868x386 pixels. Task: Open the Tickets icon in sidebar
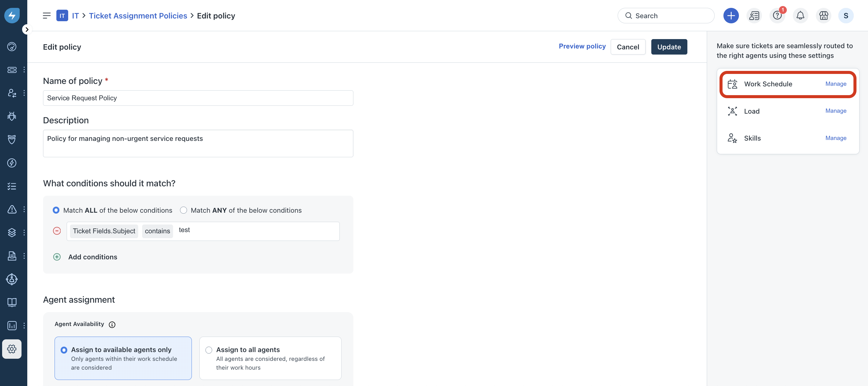[12, 70]
